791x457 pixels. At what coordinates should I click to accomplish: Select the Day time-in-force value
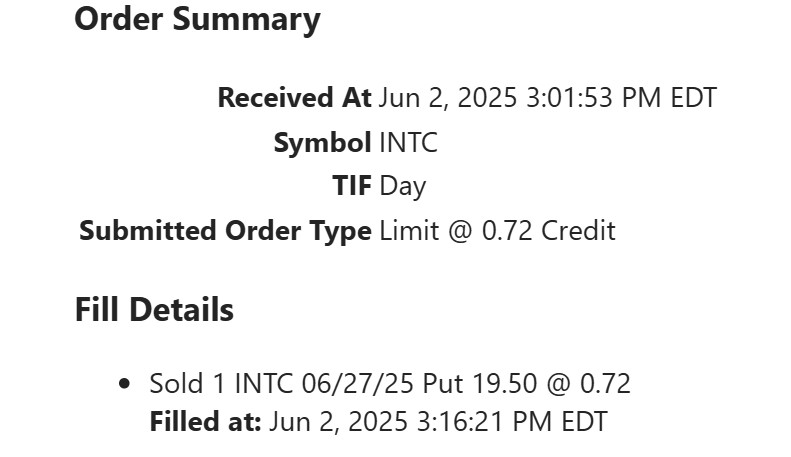402,186
